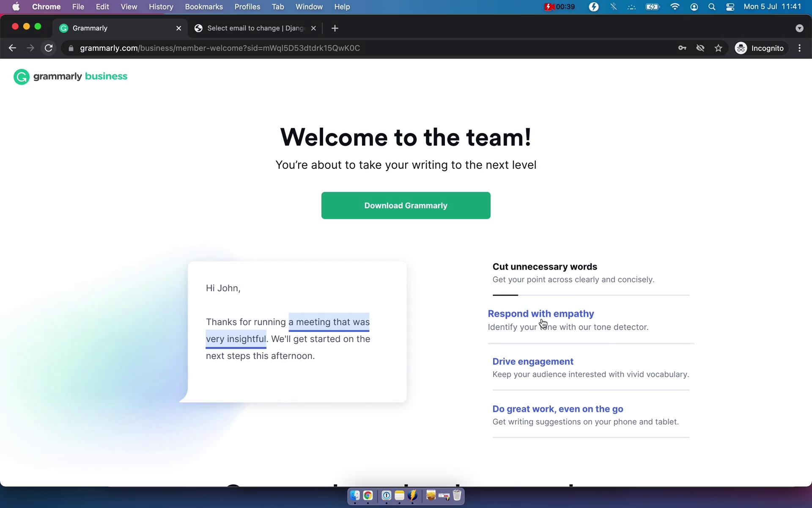Screen dimensions: 812x508
Task: Open Control Center toggle icon
Action: click(x=730, y=7)
